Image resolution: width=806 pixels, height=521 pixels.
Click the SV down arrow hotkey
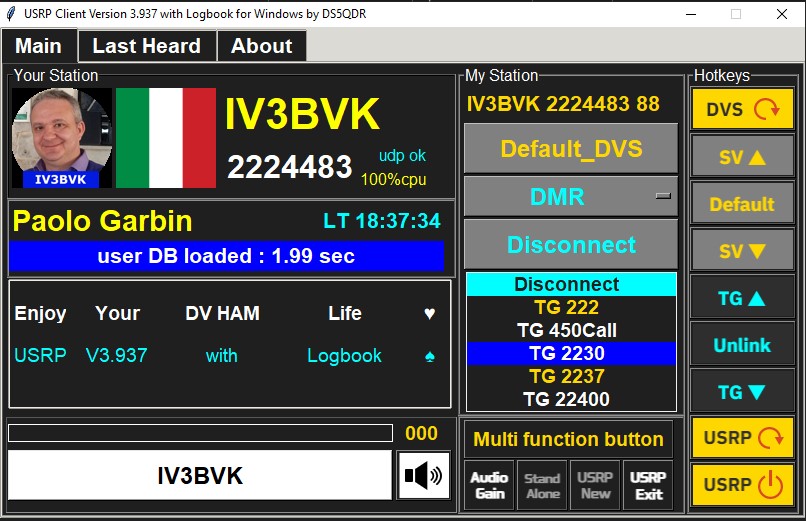point(742,251)
